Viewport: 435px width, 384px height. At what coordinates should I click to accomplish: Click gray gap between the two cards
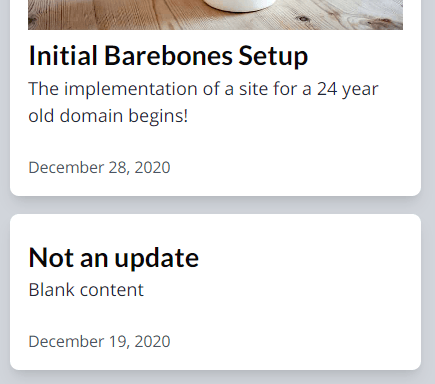tap(215, 205)
